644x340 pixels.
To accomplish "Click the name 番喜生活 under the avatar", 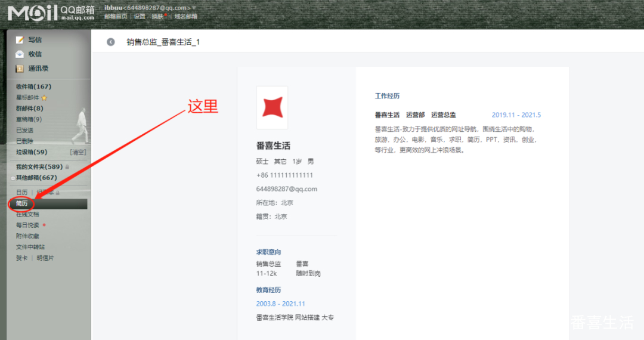I will 273,146.
